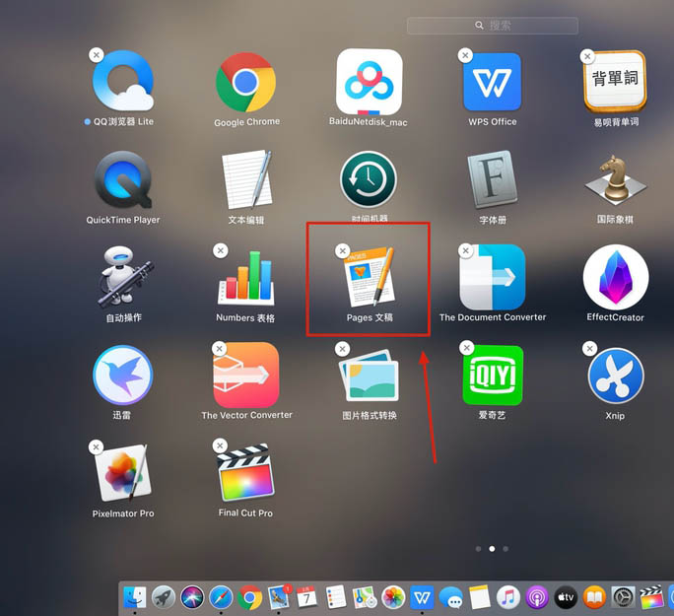Open 爱奇艺 iQIYI app
This screenshot has height=616, width=674.
pos(493,376)
